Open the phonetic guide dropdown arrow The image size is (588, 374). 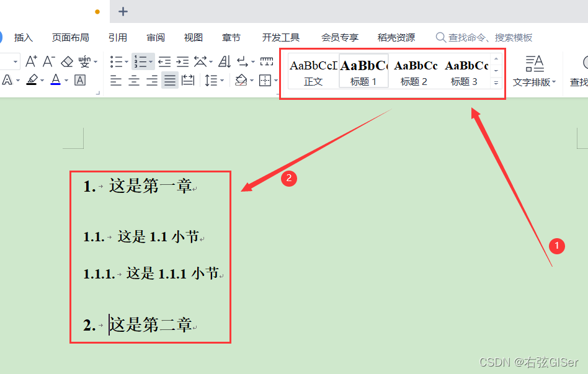click(x=96, y=61)
